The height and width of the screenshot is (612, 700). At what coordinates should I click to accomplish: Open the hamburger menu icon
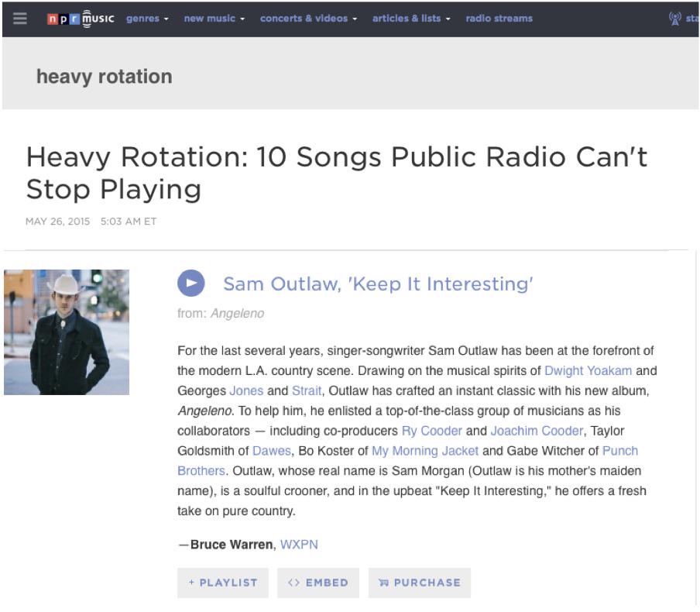(19, 19)
